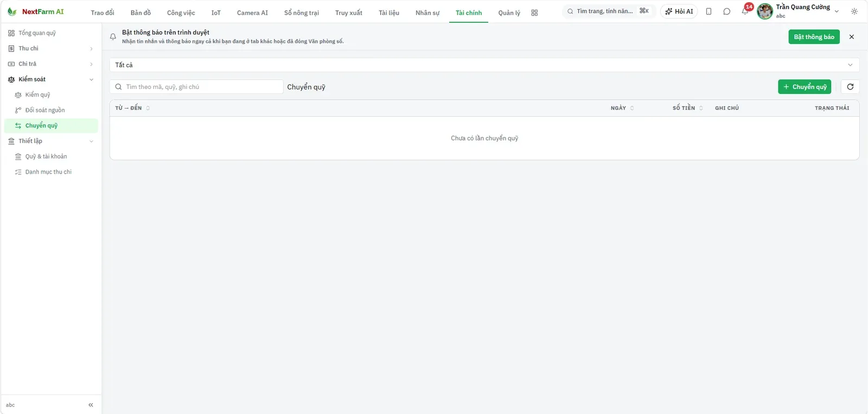Click the global search box in header
Screen dimensions: 868x414
609,11
